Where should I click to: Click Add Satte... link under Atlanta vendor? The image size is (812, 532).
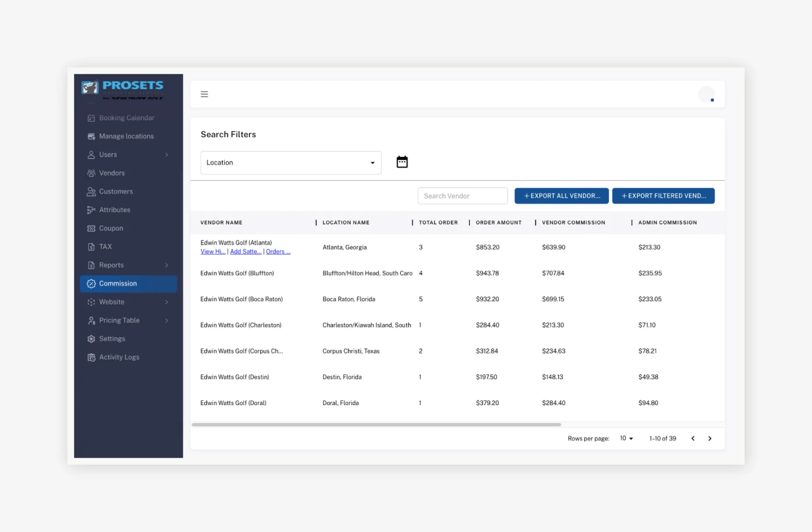click(246, 252)
